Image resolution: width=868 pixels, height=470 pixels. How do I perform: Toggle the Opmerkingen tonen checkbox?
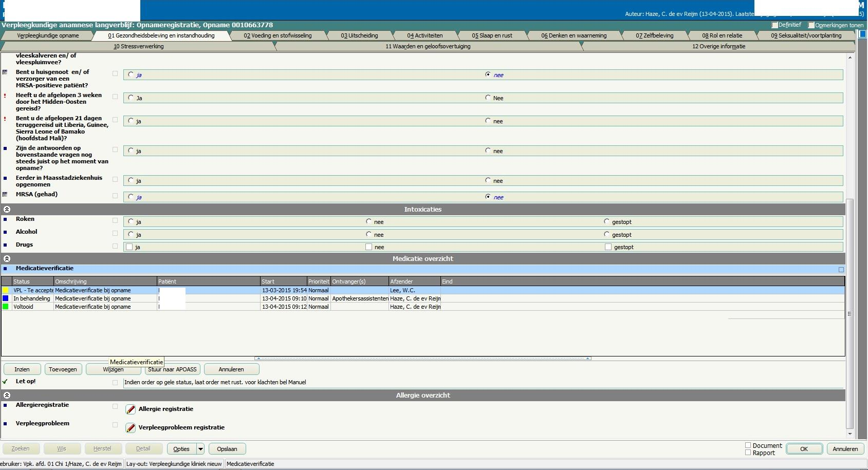tap(811, 25)
